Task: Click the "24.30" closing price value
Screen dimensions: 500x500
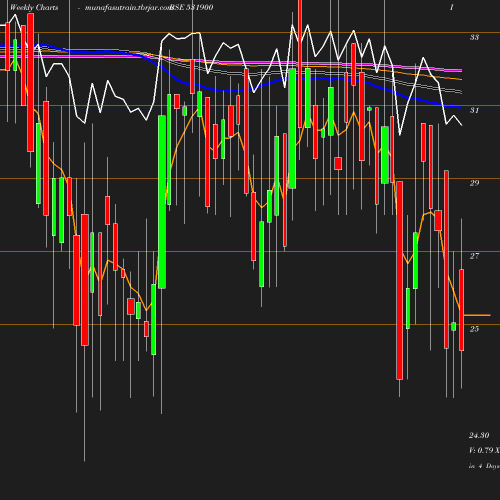Action: pyautogui.click(x=479, y=435)
